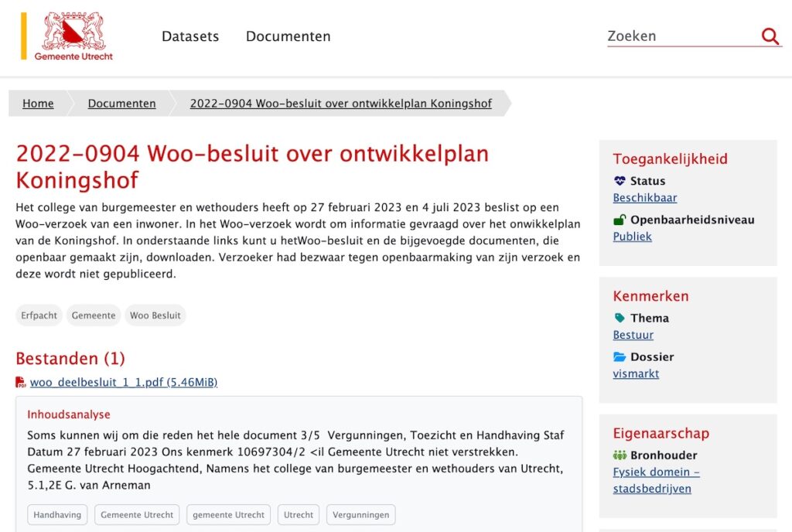This screenshot has height=532, width=792.
Task: Click the Status heartbeat icon
Action: (620, 181)
